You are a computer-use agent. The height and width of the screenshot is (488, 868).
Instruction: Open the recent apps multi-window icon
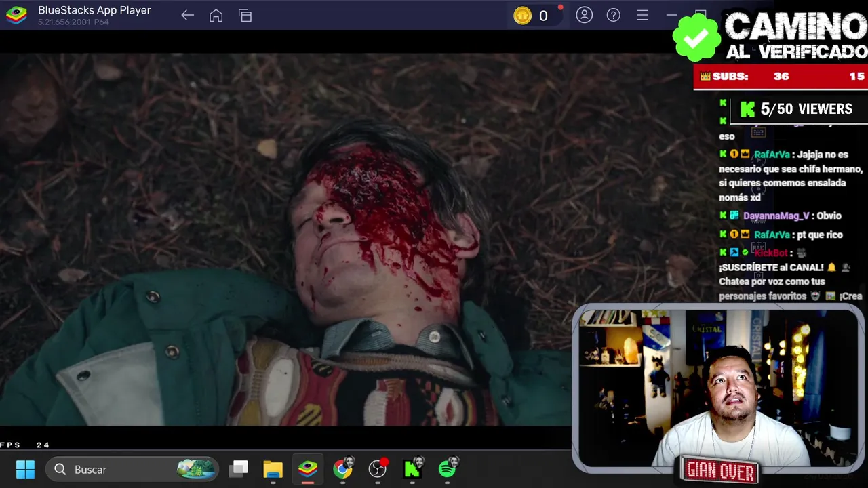[245, 16]
